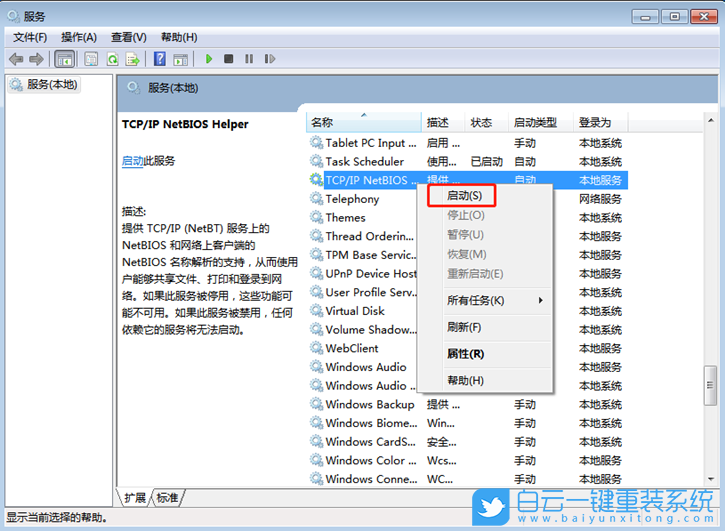Click the vertical scrollbar thumb
The height and width of the screenshot is (531, 725).
point(710,385)
